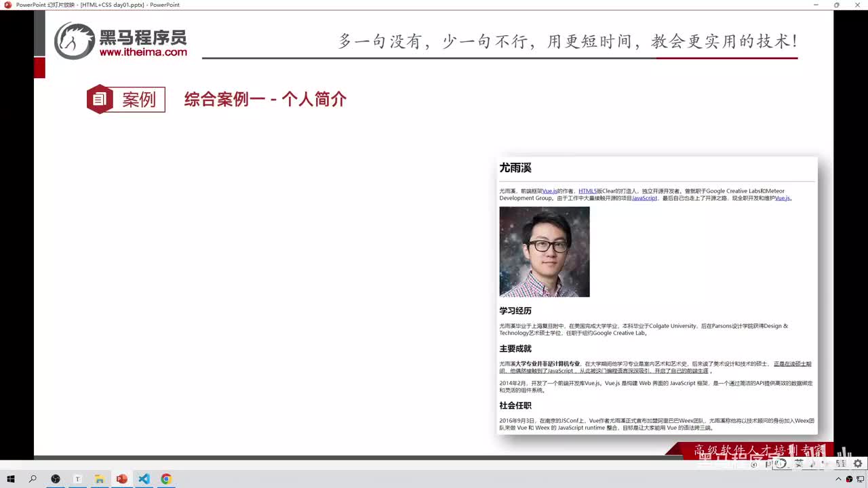
Task: Click the round red-black tray icon
Action: (849, 479)
